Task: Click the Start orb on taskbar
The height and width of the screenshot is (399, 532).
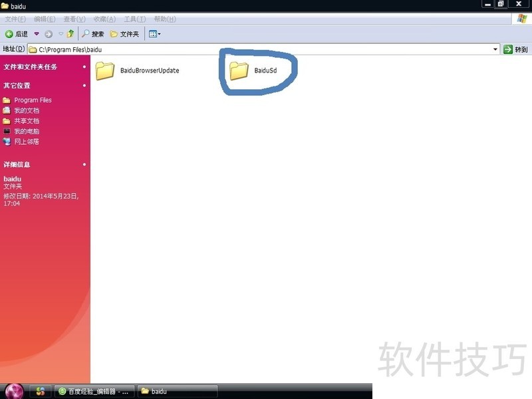Action: [x=14, y=391]
